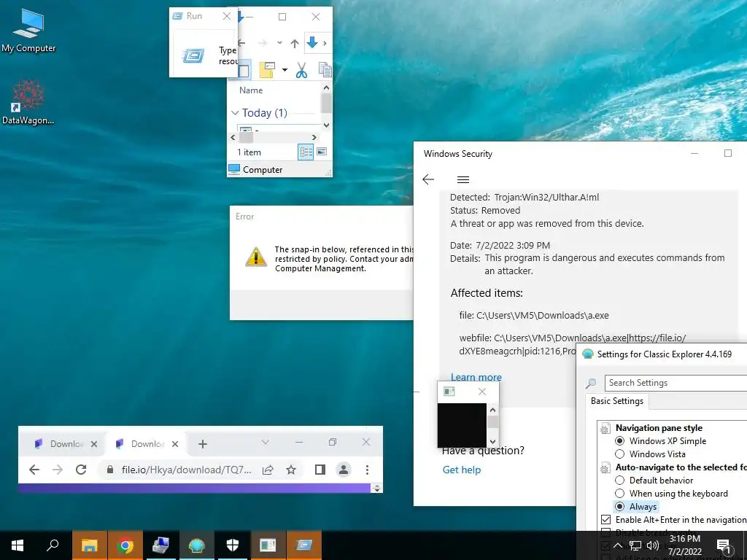Open the recent locations dropdown in Explorer
Image resolution: width=747 pixels, height=560 pixels.
pos(279,43)
